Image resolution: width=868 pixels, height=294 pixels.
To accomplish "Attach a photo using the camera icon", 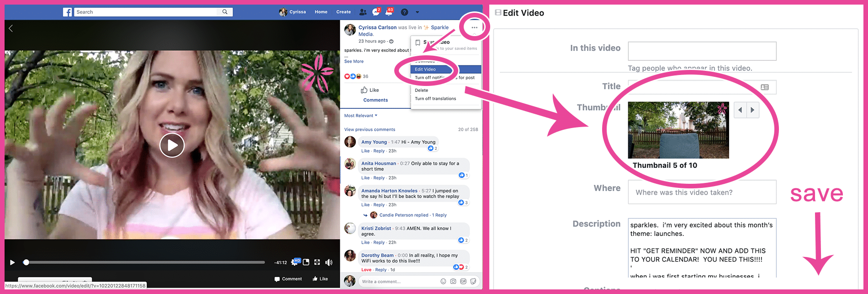I will click(x=453, y=282).
